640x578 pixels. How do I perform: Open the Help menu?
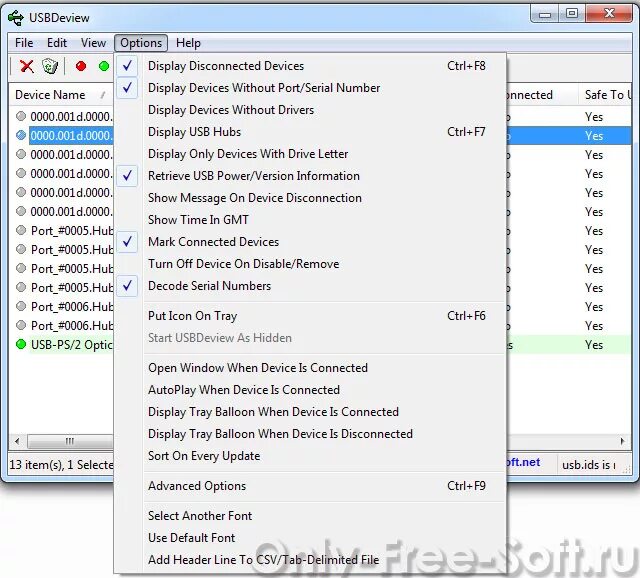click(188, 43)
